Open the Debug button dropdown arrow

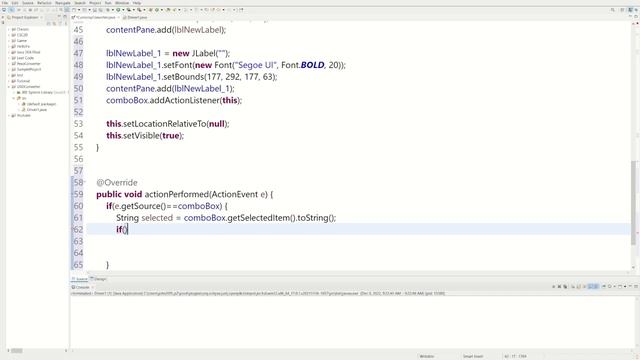tap(113, 10)
